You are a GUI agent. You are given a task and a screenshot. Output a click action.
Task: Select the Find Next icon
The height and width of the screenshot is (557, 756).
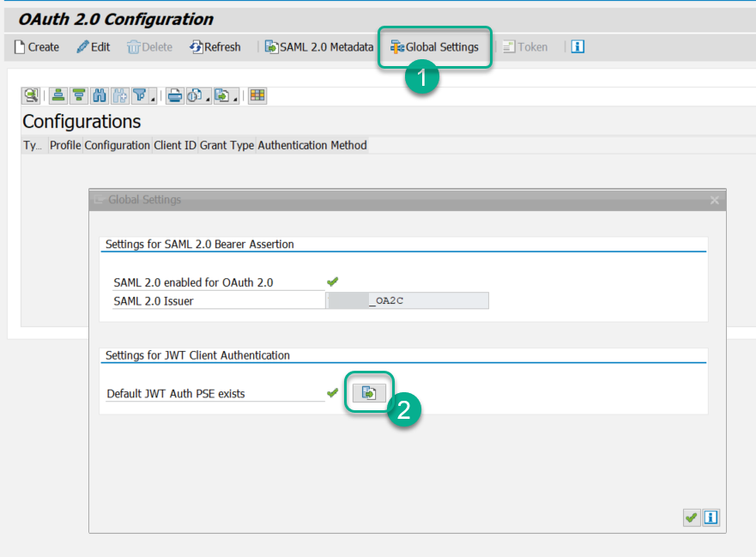[119, 95]
